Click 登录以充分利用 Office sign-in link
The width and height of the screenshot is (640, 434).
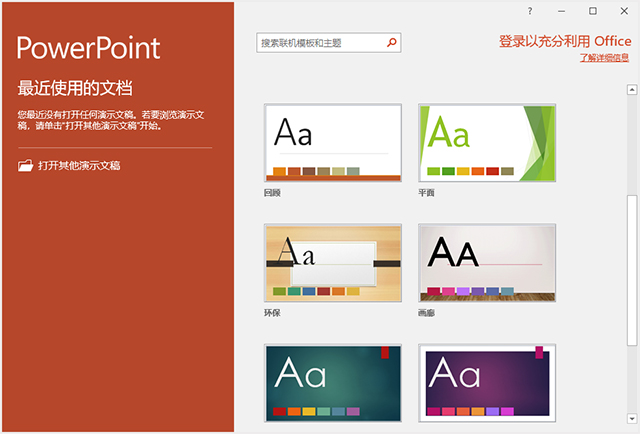coord(565,41)
